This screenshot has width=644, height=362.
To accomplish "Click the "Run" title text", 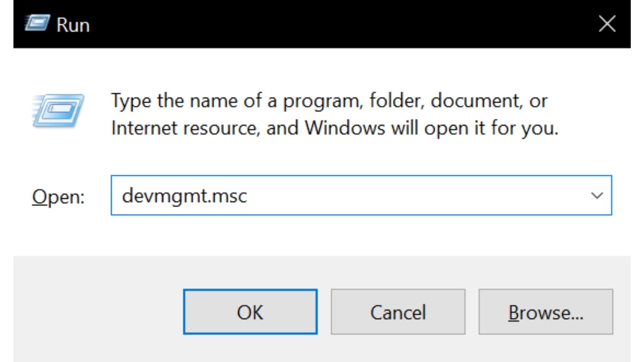I will (x=73, y=25).
